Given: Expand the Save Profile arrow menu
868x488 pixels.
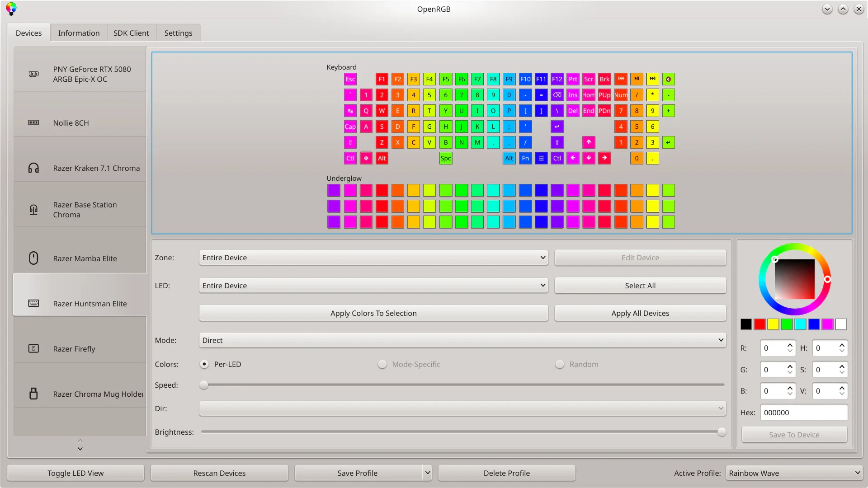Looking at the screenshot, I should click(427, 473).
